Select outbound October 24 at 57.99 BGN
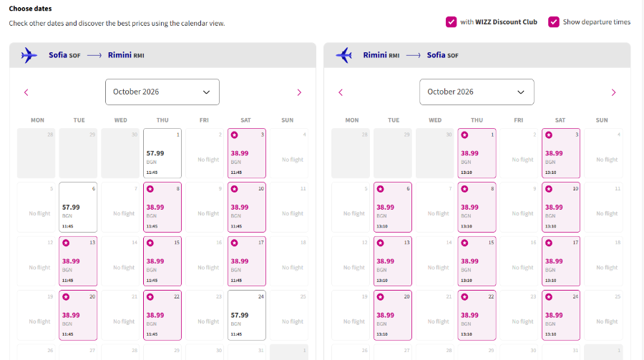 point(247,315)
